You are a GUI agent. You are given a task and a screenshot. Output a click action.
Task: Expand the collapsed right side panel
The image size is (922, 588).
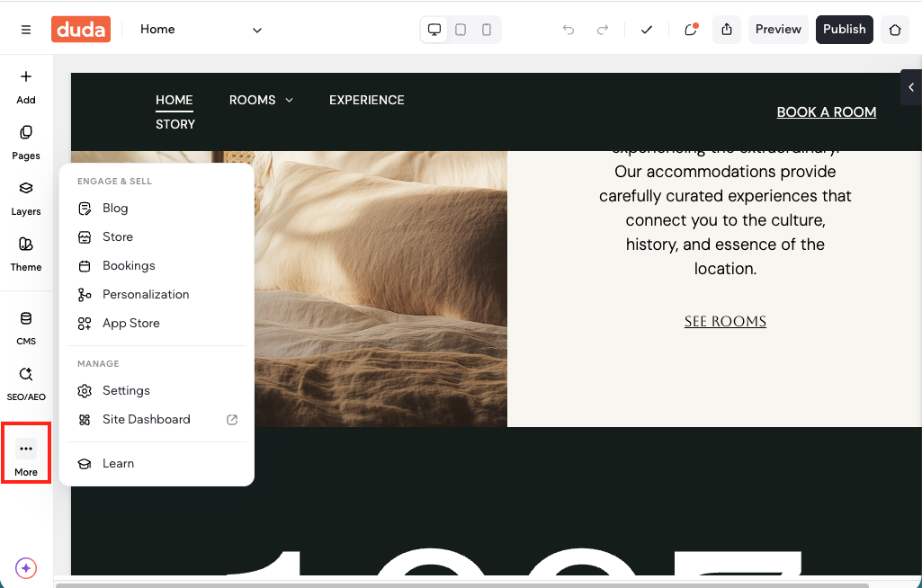click(910, 87)
